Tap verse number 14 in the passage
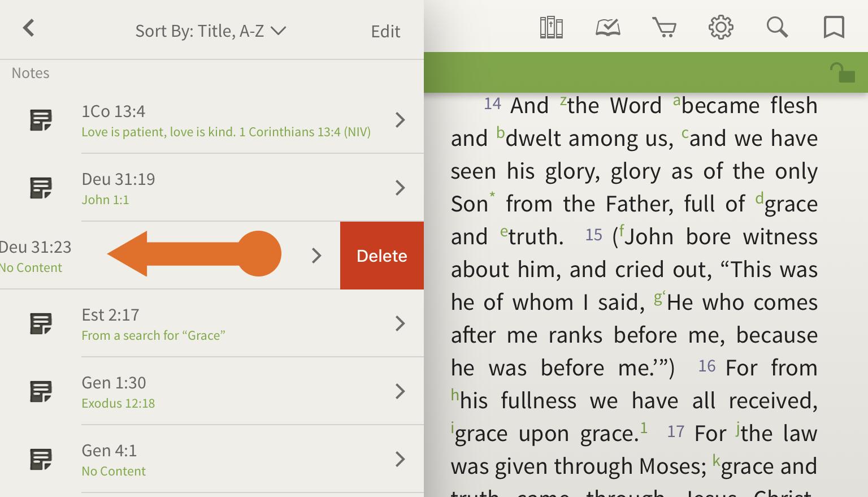This screenshot has width=868, height=497. (492, 103)
